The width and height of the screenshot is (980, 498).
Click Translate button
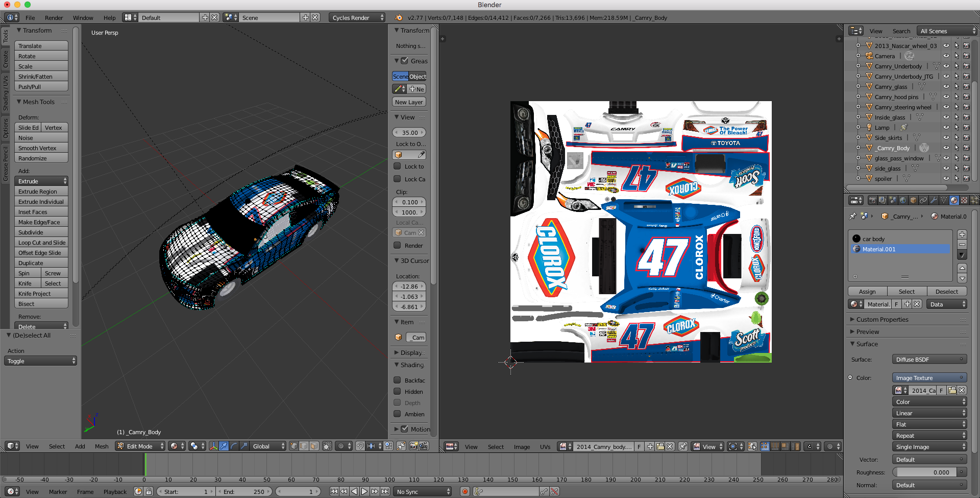point(41,45)
